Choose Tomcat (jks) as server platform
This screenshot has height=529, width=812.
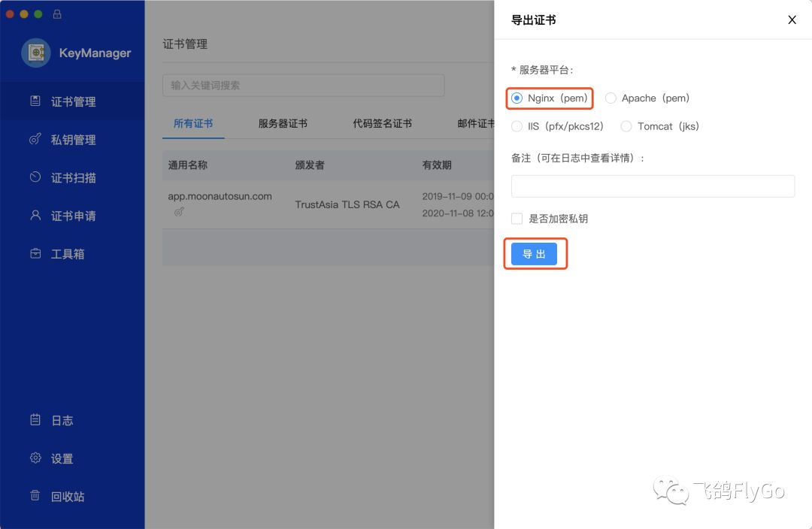pos(626,126)
